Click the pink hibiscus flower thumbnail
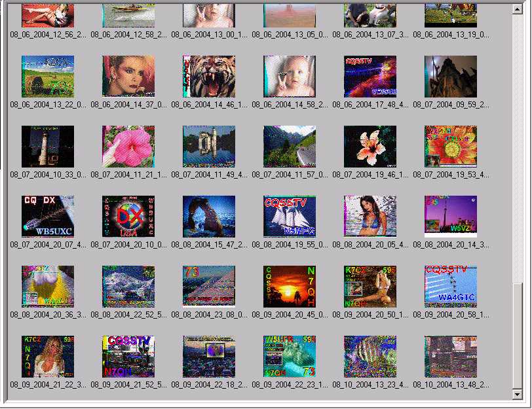 coord(128,147)
